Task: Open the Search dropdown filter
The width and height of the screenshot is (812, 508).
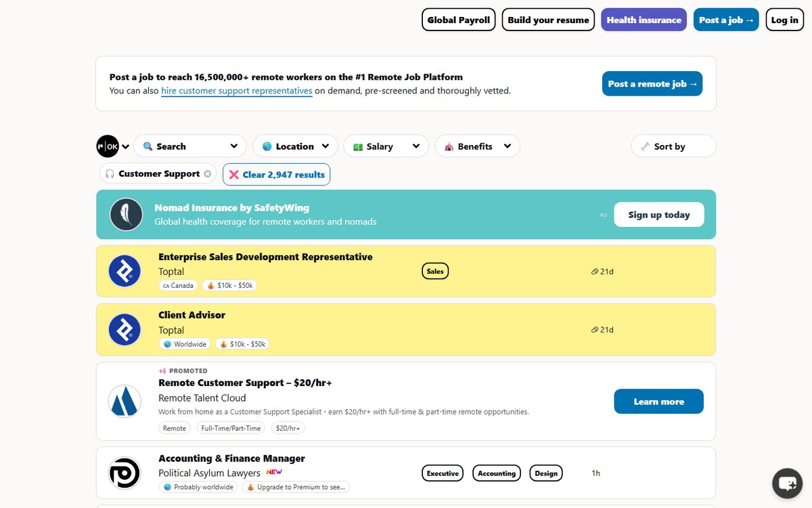Action: (190, 146)
